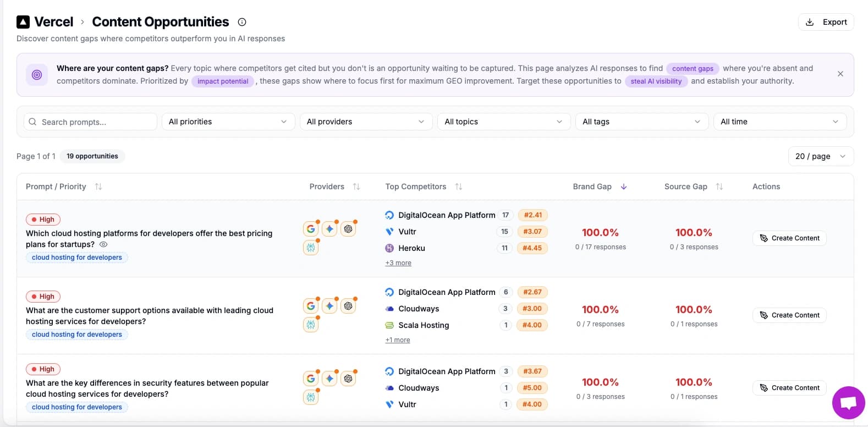Click '0 / 17 responses' brand gap text

[x=601, y=247]
